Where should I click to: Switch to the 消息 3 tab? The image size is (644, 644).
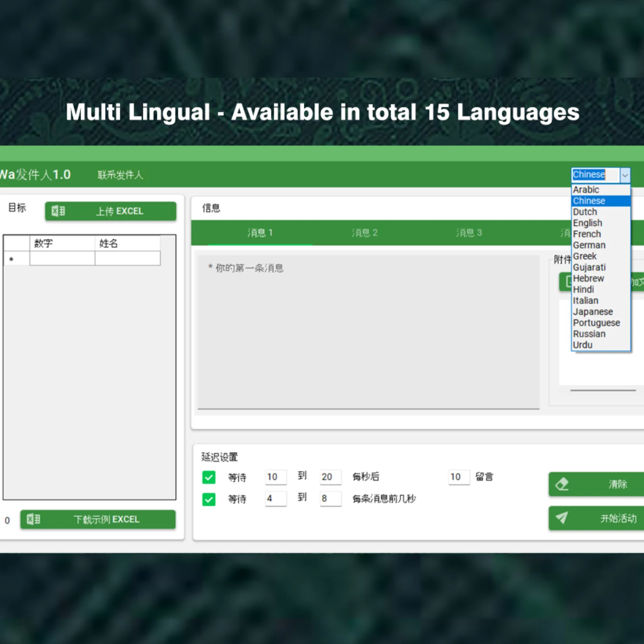(469, 233)
